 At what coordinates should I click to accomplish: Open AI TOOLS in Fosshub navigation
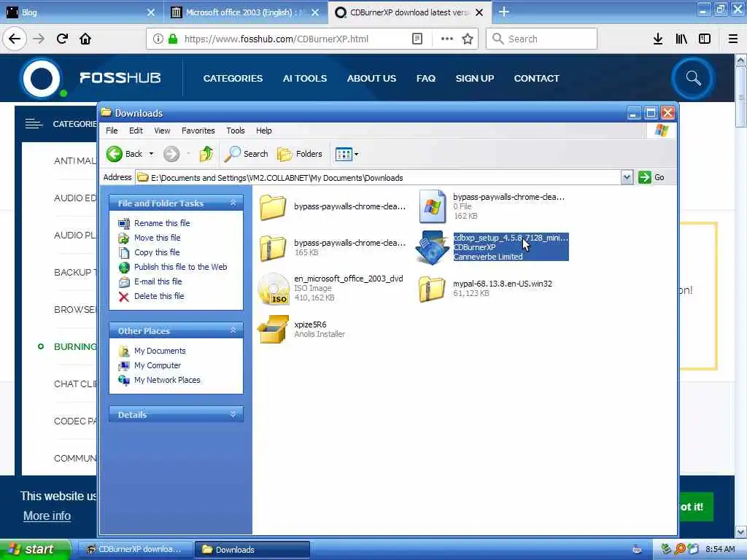304,78
